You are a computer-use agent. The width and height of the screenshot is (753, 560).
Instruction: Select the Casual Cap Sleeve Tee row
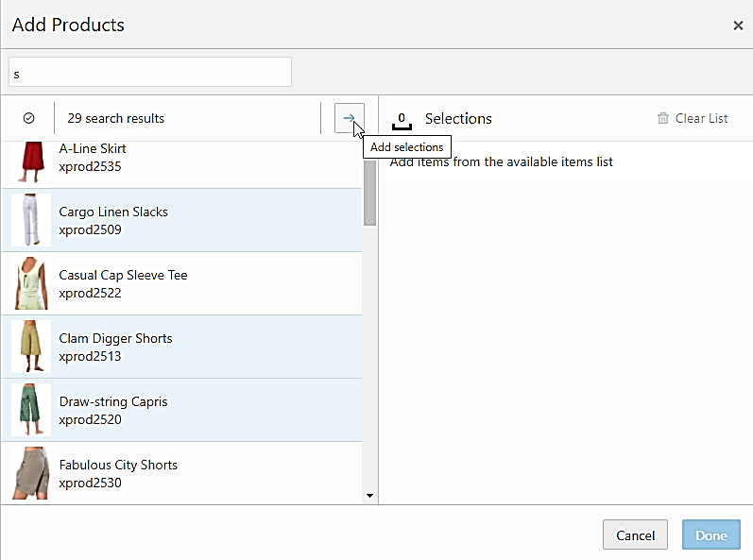point(189,283)
